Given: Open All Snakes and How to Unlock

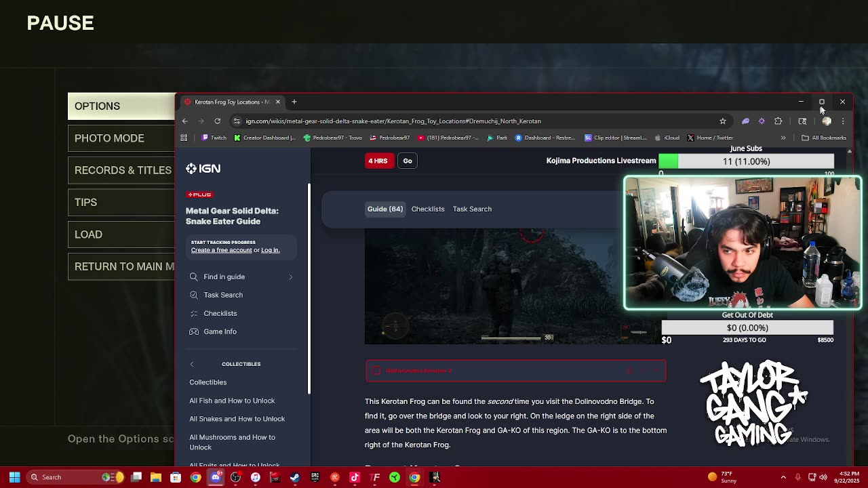Looking at the screenshot, I should coord(237,419).
